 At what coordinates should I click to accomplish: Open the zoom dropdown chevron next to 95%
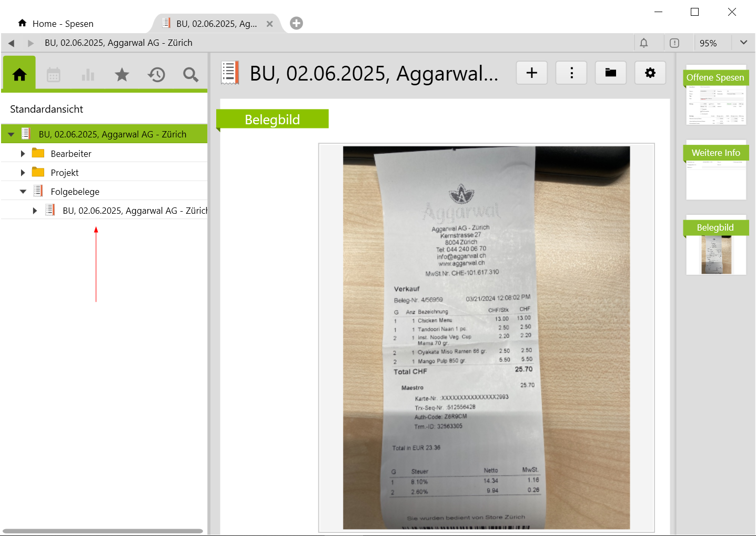click(x=743, y=43)
